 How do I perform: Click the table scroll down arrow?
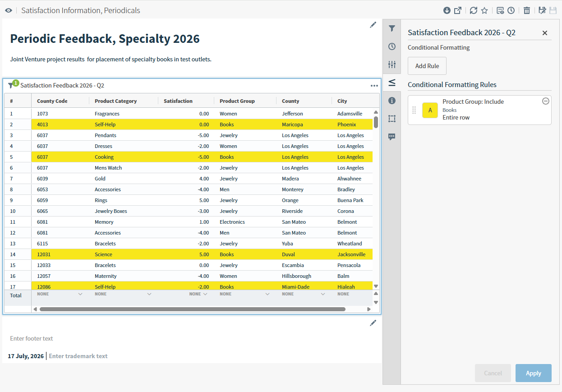coord(376,286)
